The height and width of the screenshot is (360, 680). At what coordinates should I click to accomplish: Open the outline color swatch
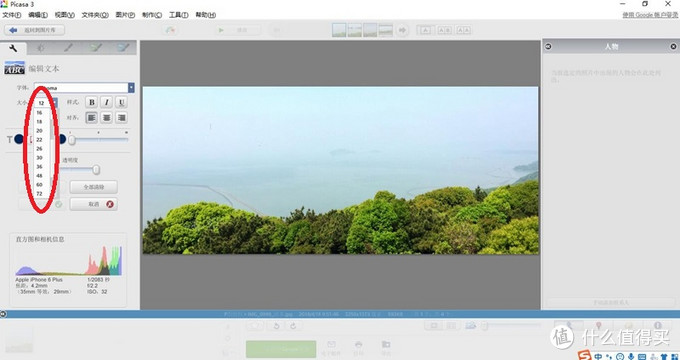[62, 139]
